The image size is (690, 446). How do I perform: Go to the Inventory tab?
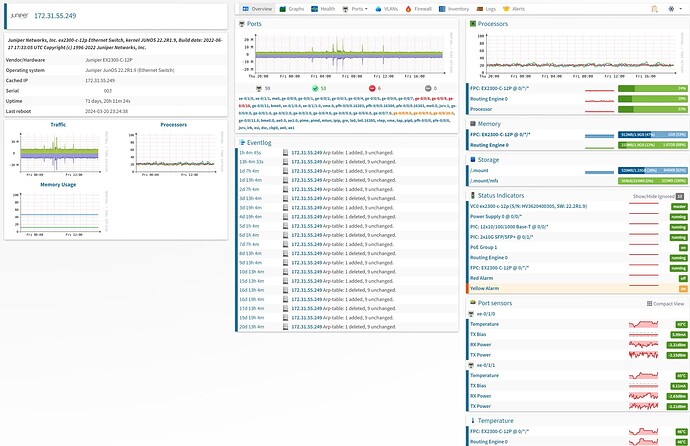(x=454, y=9)
